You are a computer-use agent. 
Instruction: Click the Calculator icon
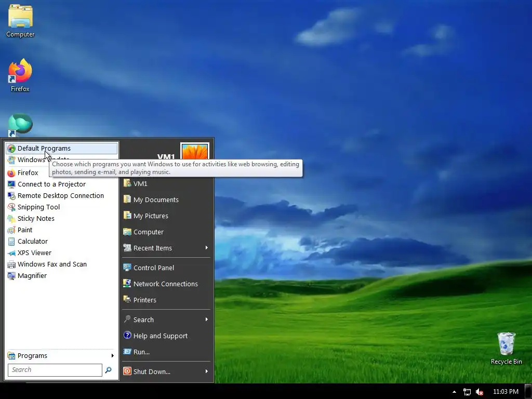[x=11, y=242]
